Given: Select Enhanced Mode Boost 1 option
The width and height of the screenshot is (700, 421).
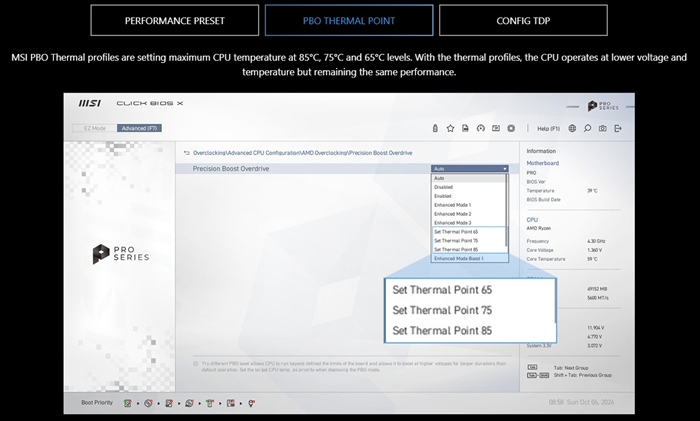Looking at the screenshot, I should [470, 258].
